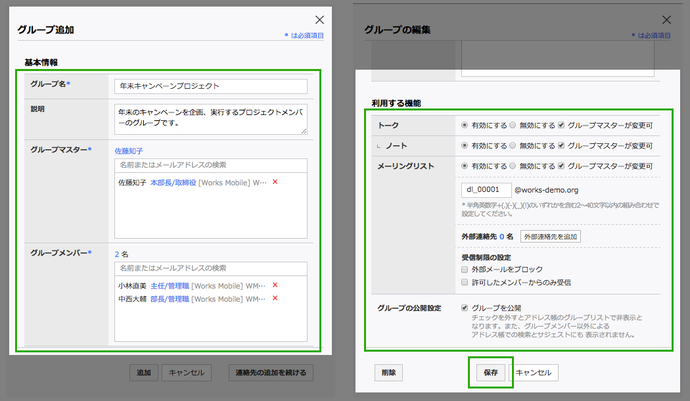Edit mailing list address dl_00001 field
Viewport: 690px width, 401px height.
486,190
